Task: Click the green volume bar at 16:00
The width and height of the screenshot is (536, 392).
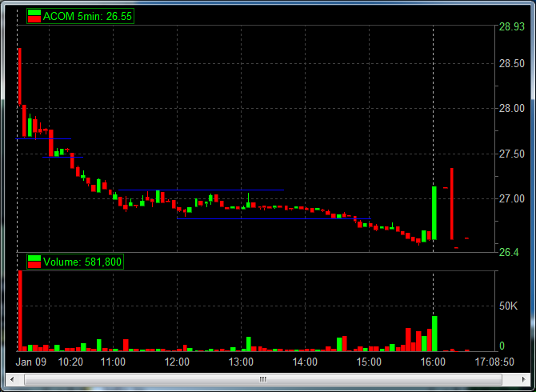Action: (x=434, y=334)
